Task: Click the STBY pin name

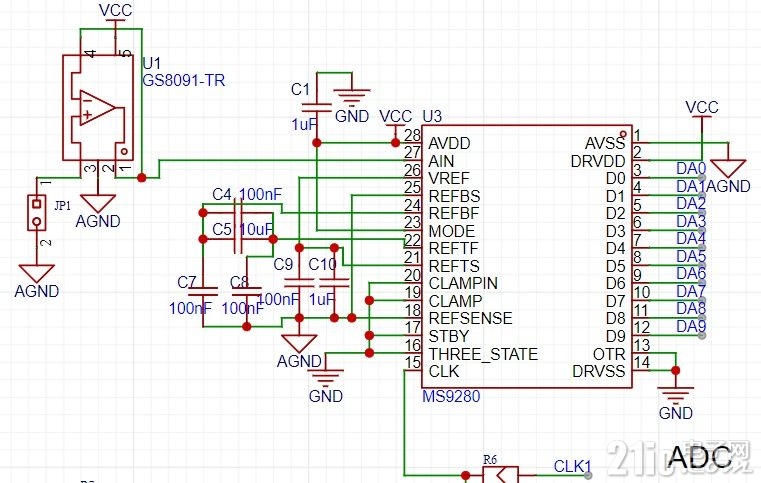Action: 449,336
